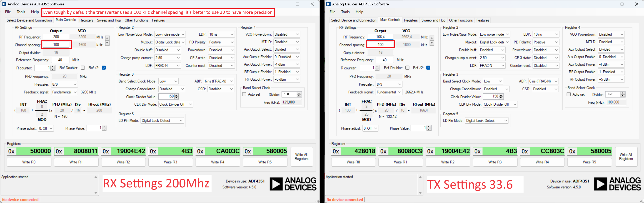The image size is (644, 203).
Task: Click RF Frequency down arrow in right window
Action: 432,43
